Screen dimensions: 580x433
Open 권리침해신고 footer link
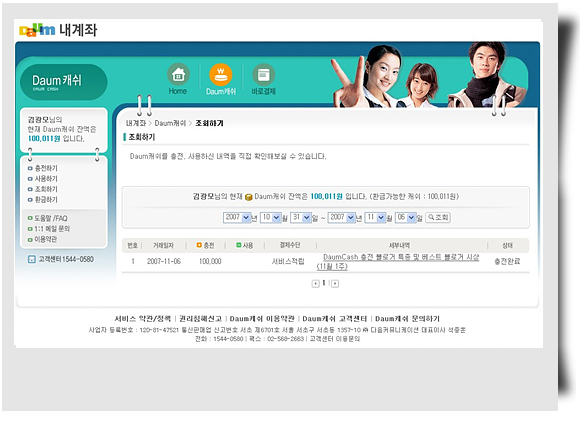tap(200, 318)
